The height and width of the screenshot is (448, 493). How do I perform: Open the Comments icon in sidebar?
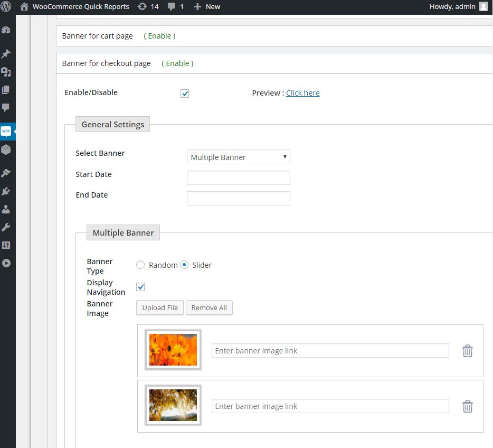coord(6,108)
